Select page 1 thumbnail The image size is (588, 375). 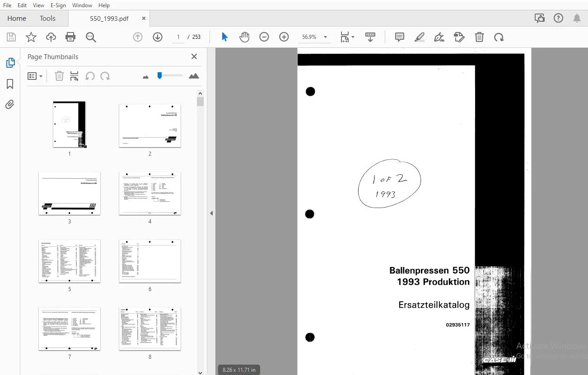coord(70,124)
